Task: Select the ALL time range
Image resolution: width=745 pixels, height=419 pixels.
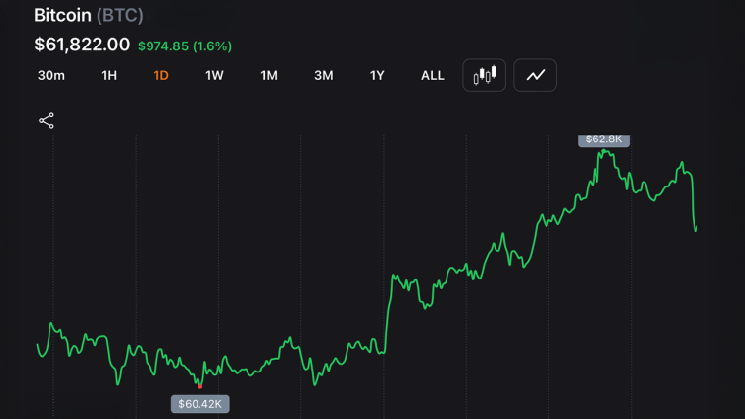Action: pos(433,76)
